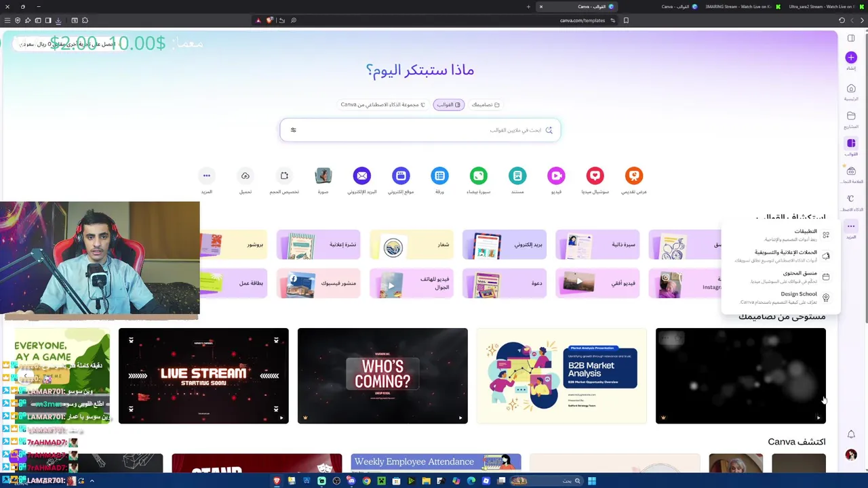This screenshot has width=868, height=488.
Task: Open the dark bokeh video template thumbnail
Action: point(741,376)
